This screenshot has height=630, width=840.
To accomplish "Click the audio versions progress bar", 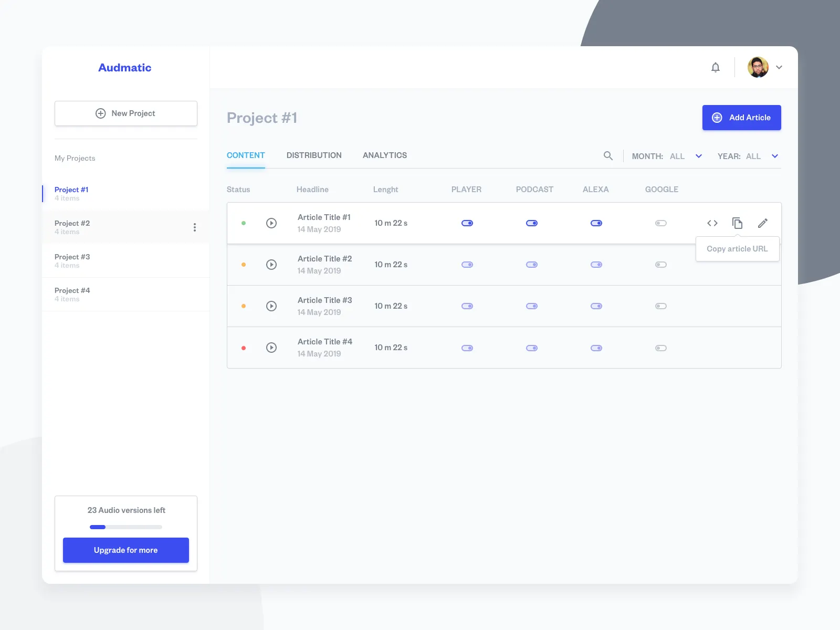I will point(125,527).
